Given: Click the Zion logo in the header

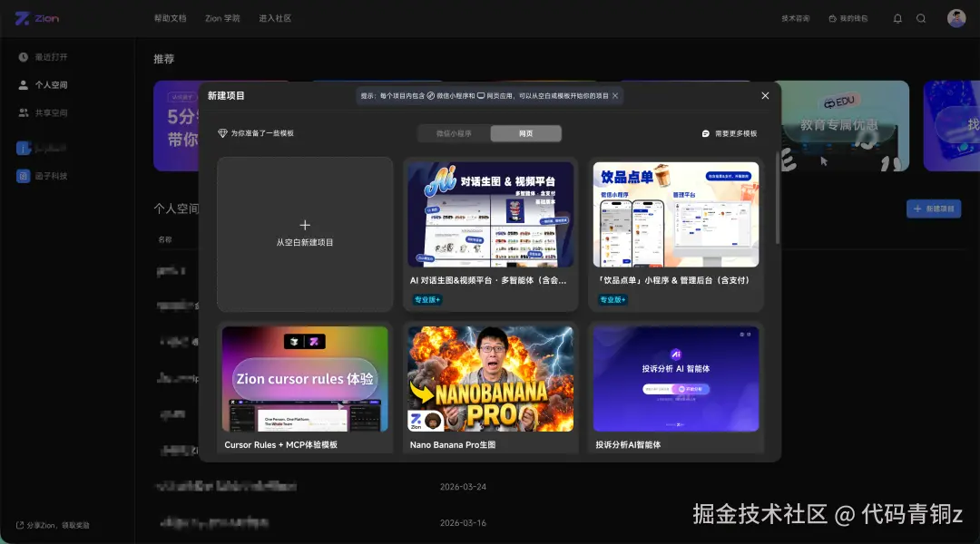Looking at the screenshot, I should (37, 19).
